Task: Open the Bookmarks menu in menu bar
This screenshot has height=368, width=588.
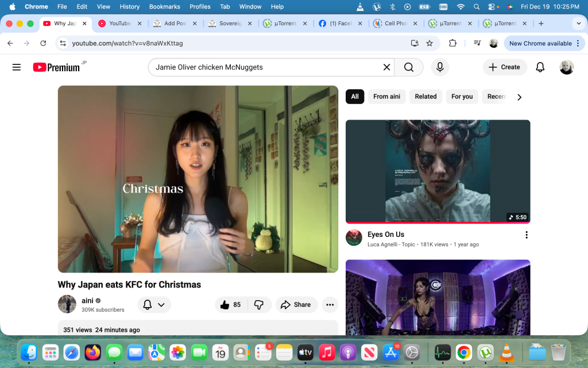Action: [164, 6]
